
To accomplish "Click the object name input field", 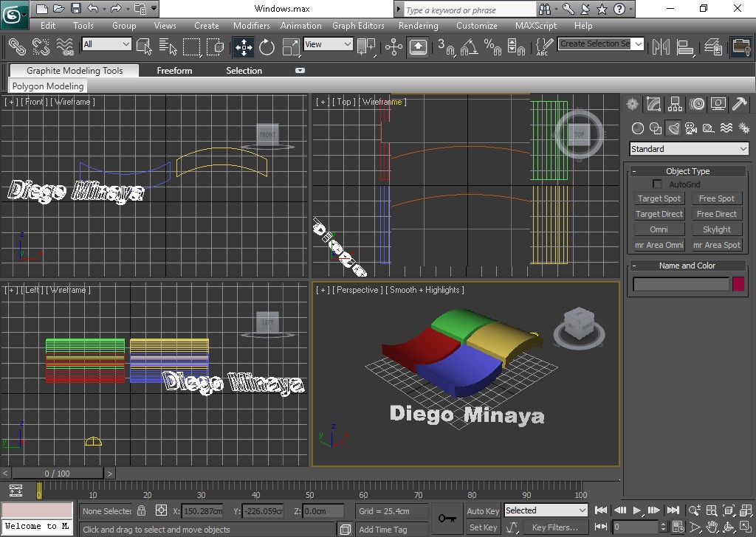I will pyautogui.click(x=681, y=284).
